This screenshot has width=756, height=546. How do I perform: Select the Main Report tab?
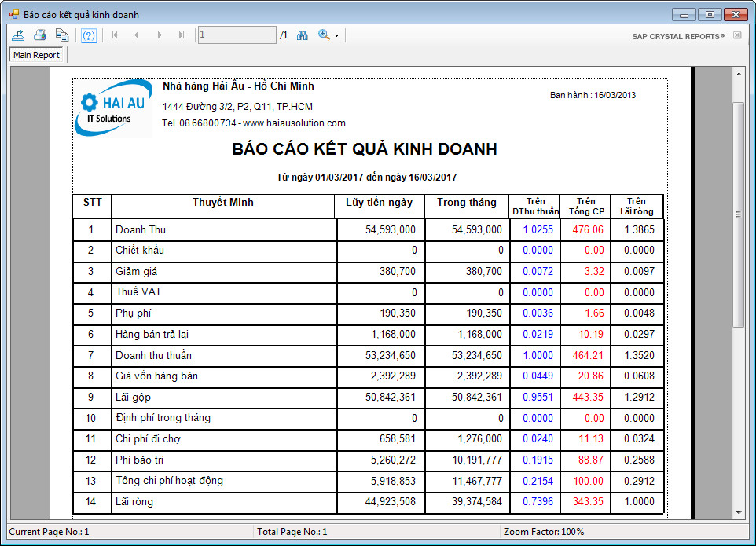coord(37,55)
